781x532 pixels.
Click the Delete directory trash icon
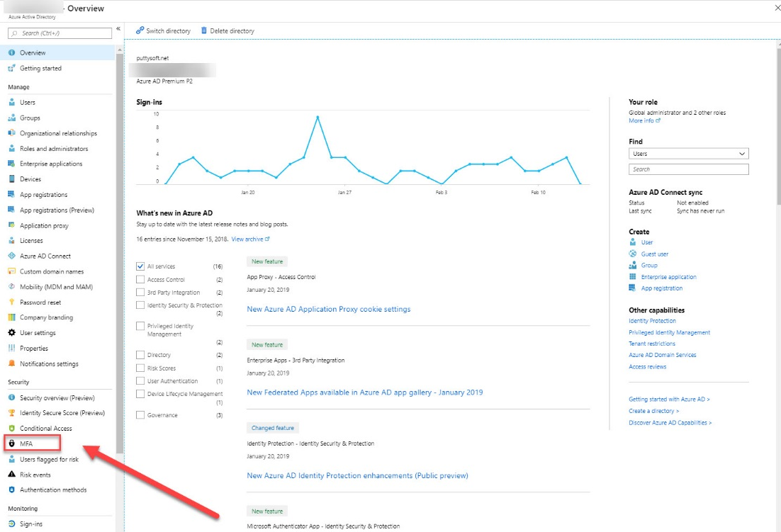(x=203, y=30)
